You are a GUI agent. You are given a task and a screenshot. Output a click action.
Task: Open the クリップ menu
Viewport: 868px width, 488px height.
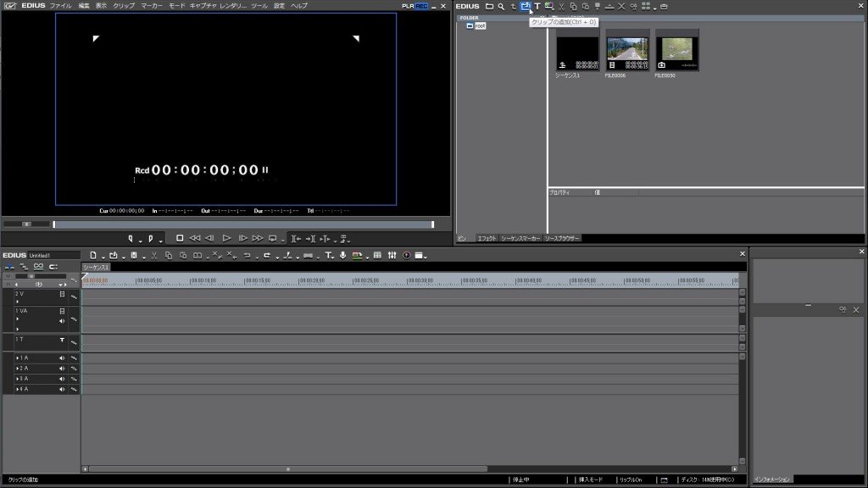pyautogui.click(x=124, y=6)
